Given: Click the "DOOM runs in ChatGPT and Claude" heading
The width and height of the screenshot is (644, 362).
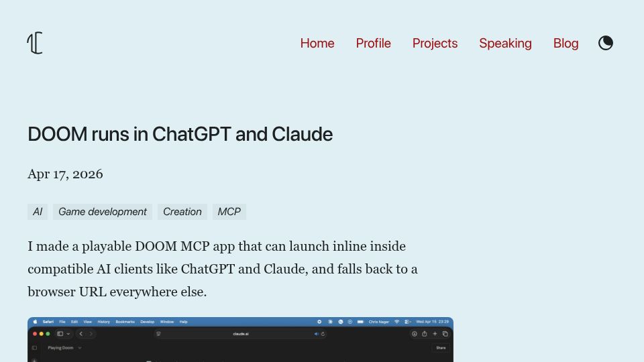Looking at the screenshot, I should (180, 134).
